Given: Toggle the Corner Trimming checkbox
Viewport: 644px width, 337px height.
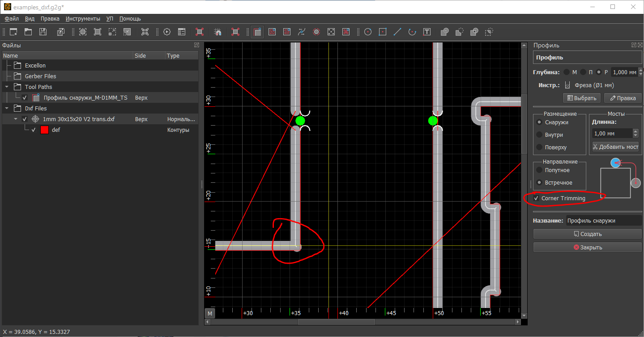Looking at the screenshot, I should pyautogui.click(x=536, y=198).
